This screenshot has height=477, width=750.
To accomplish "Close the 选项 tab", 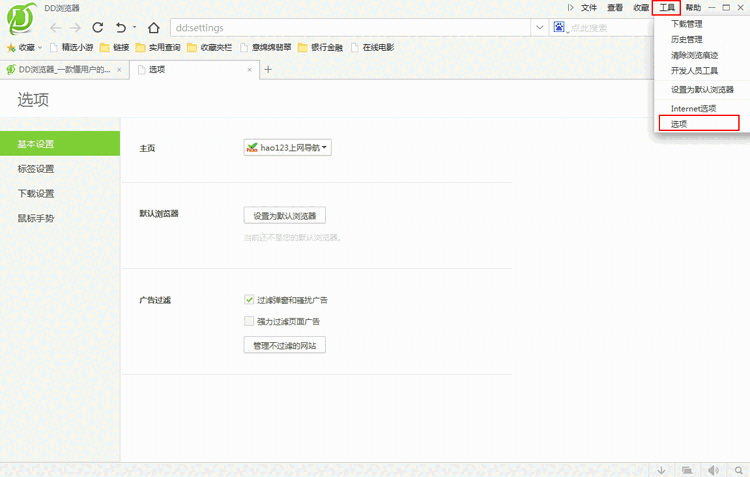I will 249,70.
